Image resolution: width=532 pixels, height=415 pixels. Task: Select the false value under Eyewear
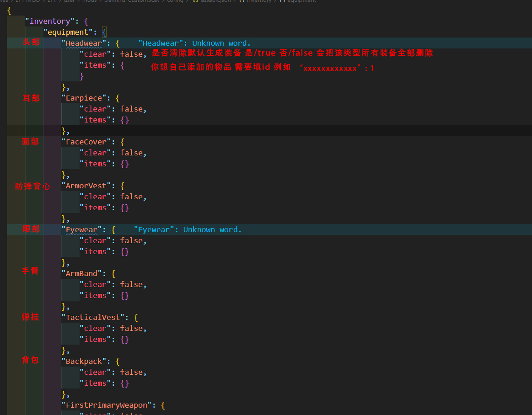[x=131, y=241]
